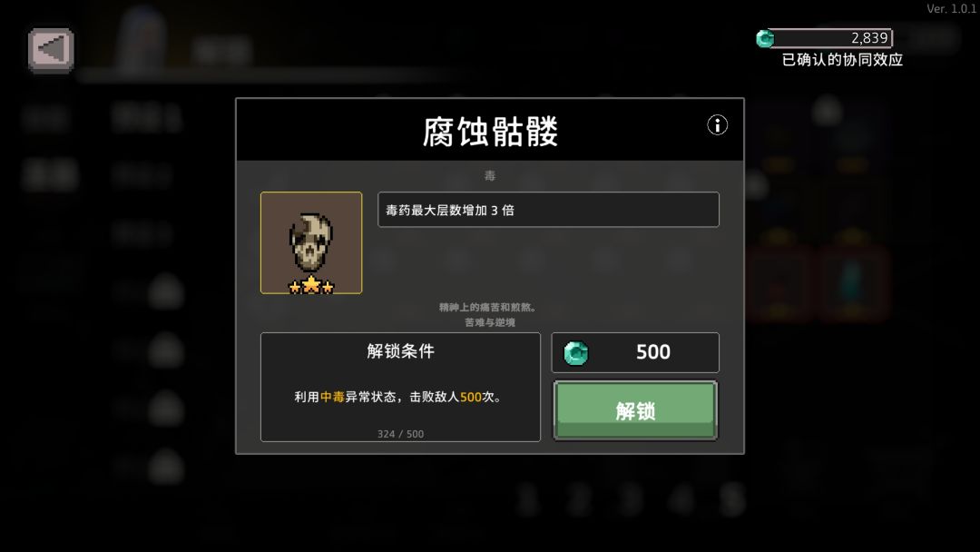Click the gem icon beside the 500 cost

[x=575, y=353]
